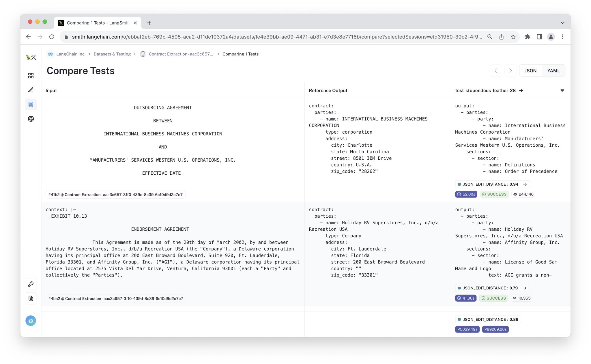This screenshot has width=591, height=364.
Task: Close the Comparing 1 Tests tab
Action: tap(135, 23)
